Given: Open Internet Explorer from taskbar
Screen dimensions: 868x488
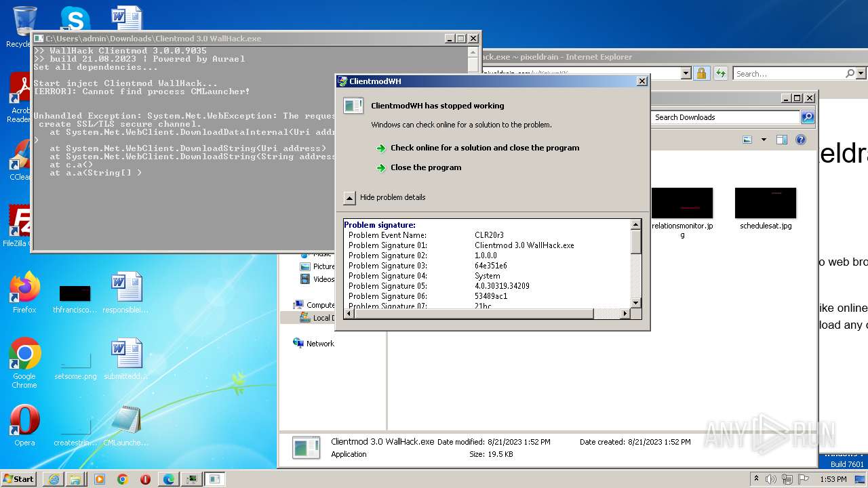Looking at the screenshot, I should [x=54, y=479].
